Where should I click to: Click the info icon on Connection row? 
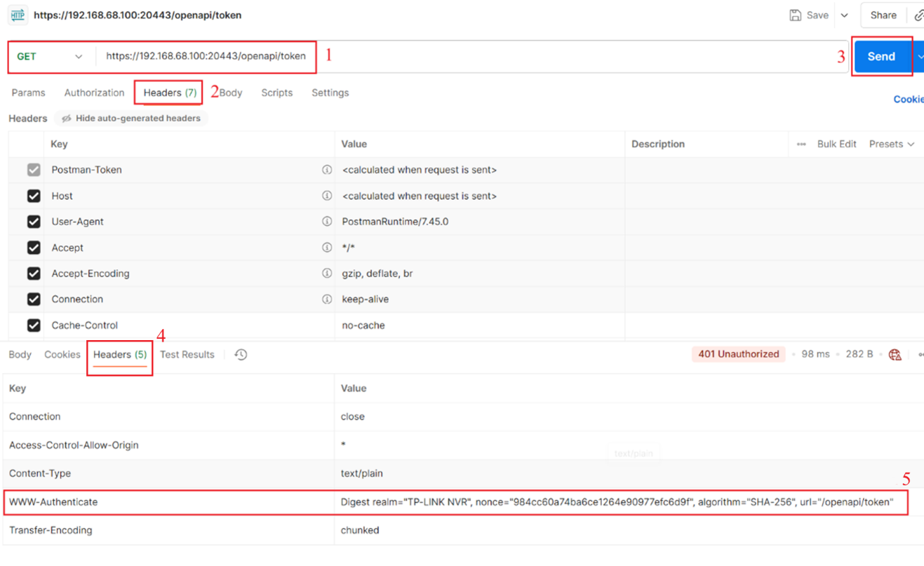tap(326, 299)
